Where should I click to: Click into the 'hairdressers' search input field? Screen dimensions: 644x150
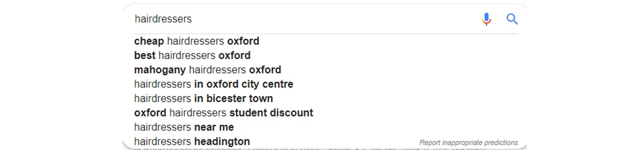(x=304, y=19)
